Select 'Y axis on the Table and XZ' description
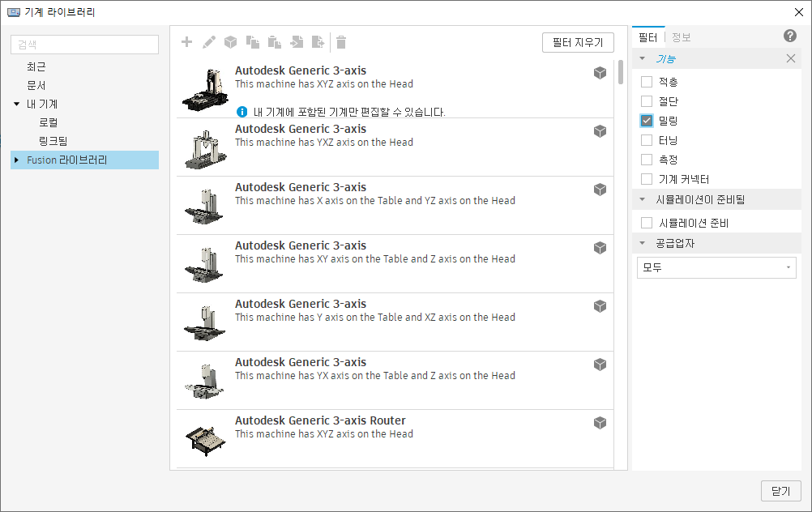The image size is (812, 512). [374, 318]
